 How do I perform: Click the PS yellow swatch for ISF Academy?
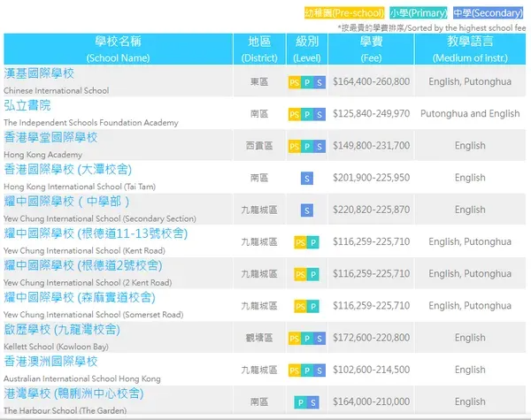tap(295, 114)
